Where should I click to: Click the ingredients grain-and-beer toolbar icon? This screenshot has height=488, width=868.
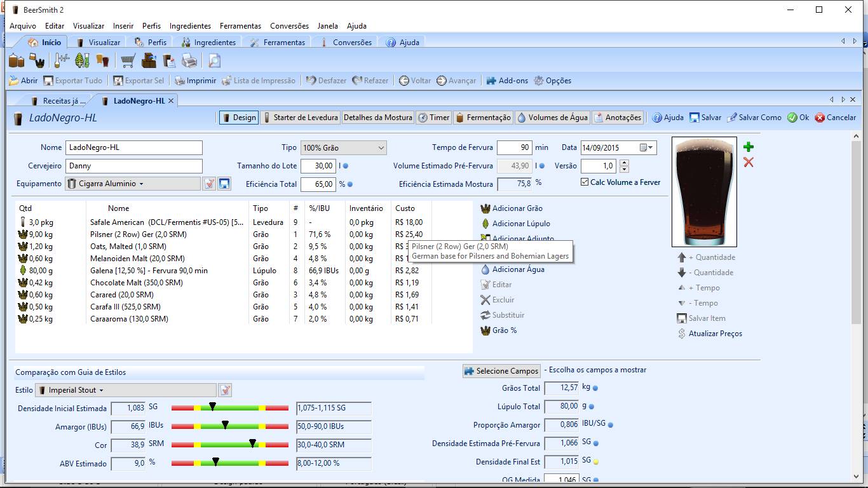[x=37, y=60]
